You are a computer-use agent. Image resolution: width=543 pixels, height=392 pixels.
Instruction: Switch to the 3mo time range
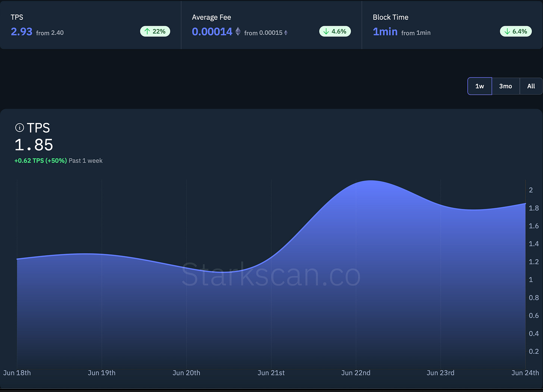[506, 86]
